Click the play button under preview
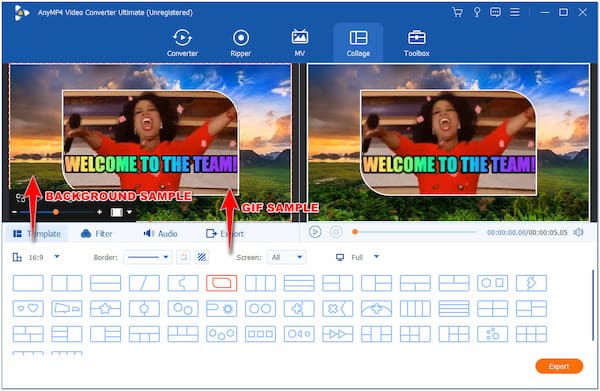 coord(315,232)
